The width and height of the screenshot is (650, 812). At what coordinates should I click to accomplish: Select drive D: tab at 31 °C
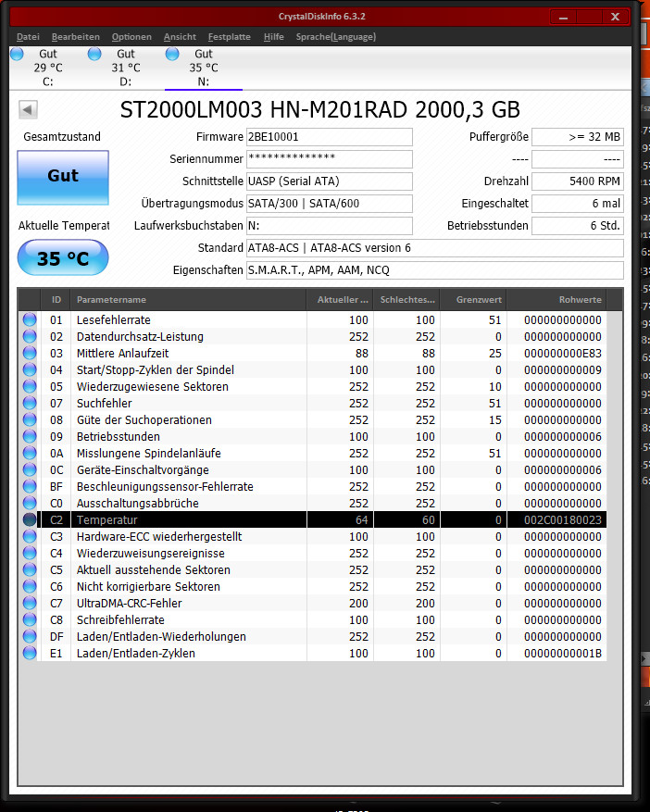(x=125, y=68)
